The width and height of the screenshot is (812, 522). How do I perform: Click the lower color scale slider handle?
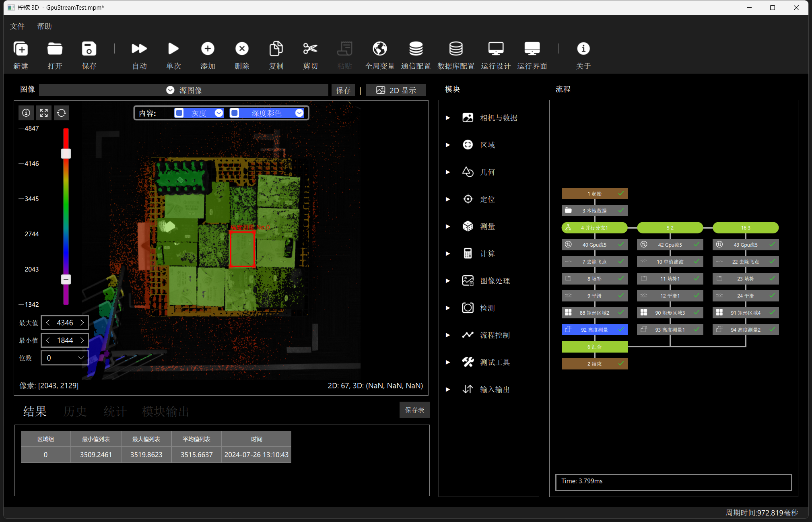[x=66, y=279]
